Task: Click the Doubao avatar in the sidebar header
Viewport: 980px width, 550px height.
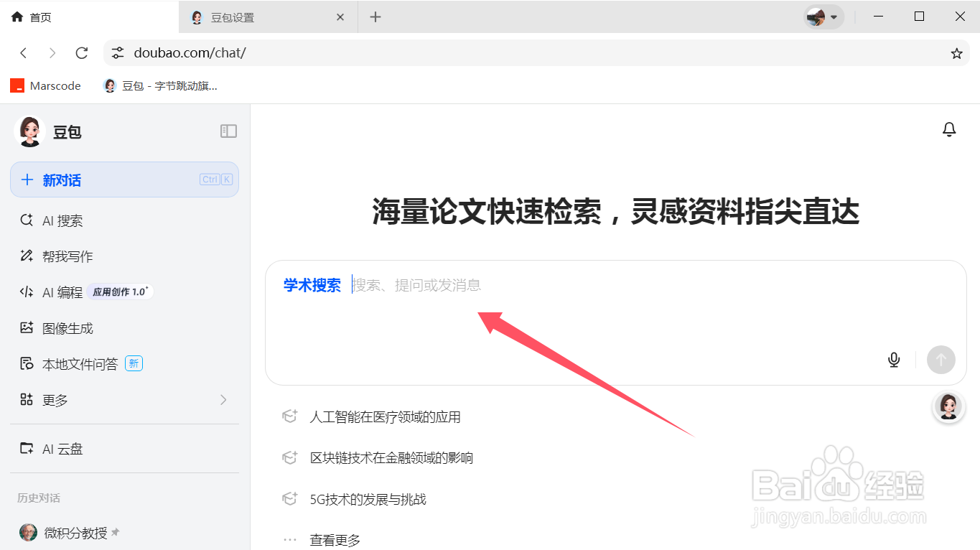Action: 29,131
